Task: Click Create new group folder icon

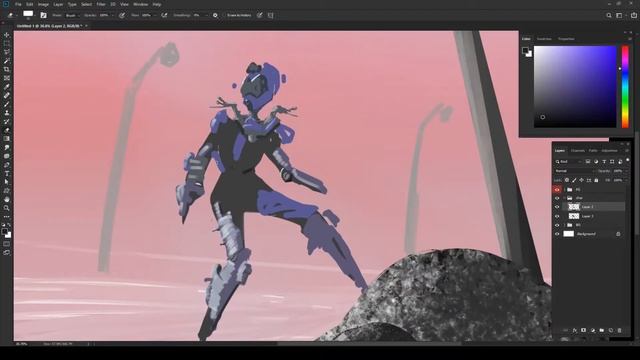Action: tap(601, 330)
